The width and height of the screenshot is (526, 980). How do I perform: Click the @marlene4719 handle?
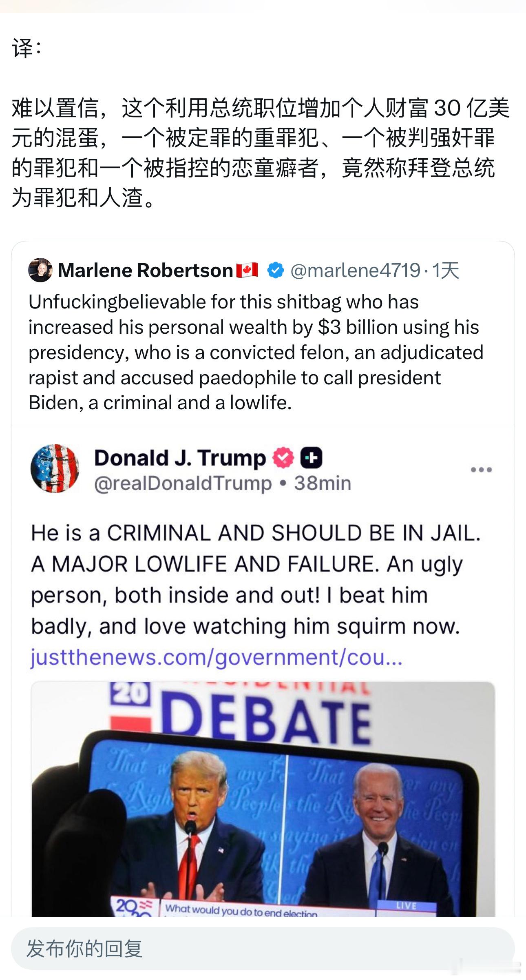point(355,270)
